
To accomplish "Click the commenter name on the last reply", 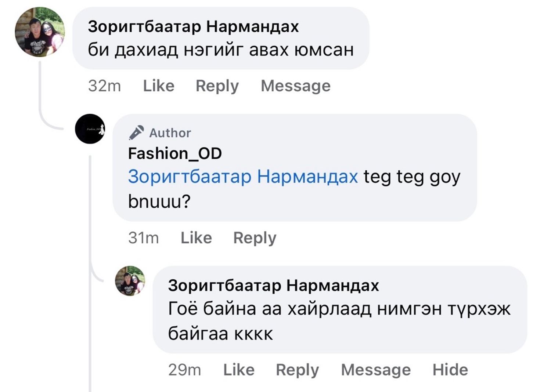I will tap(273, 285).
